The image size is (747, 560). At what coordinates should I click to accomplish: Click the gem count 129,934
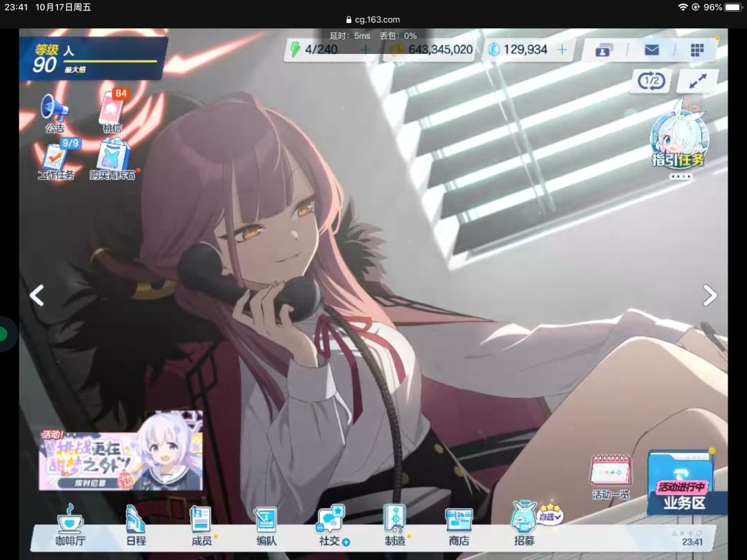click(525, 50)
